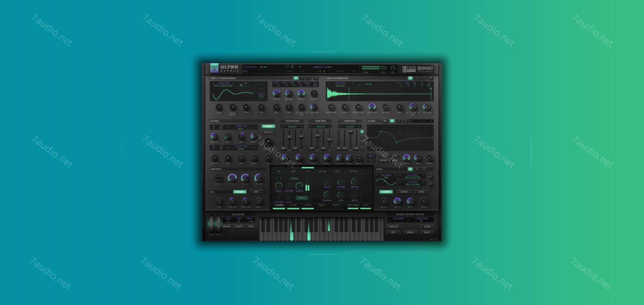This screenshot has height=305, width=644.
Task: Change Mod Env ANALOG mode with right arrow
Action: [360, 127]
